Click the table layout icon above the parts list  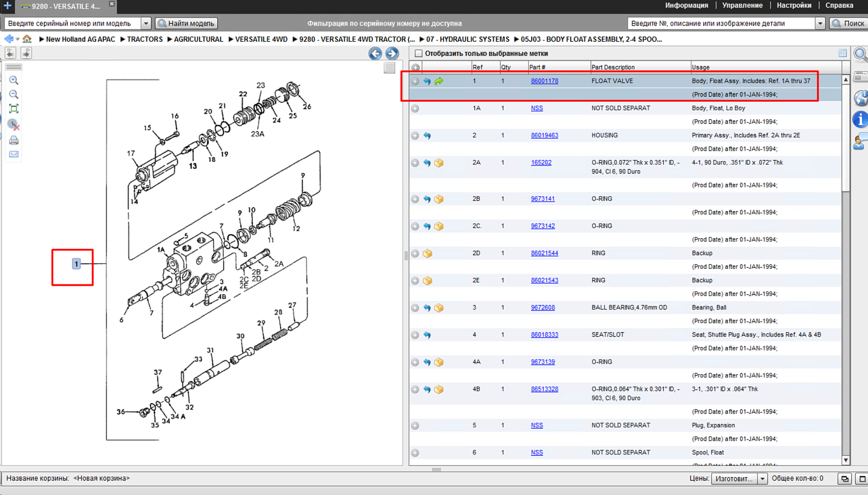(x=843, y=53)
